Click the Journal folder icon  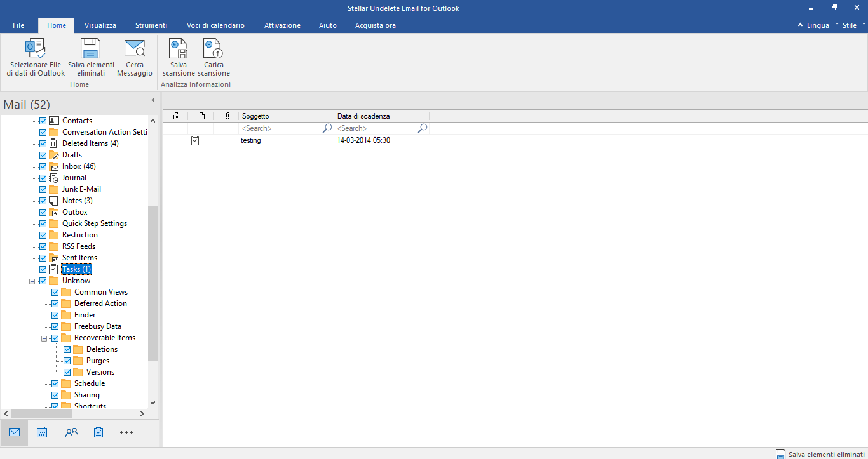pos(53,178)
